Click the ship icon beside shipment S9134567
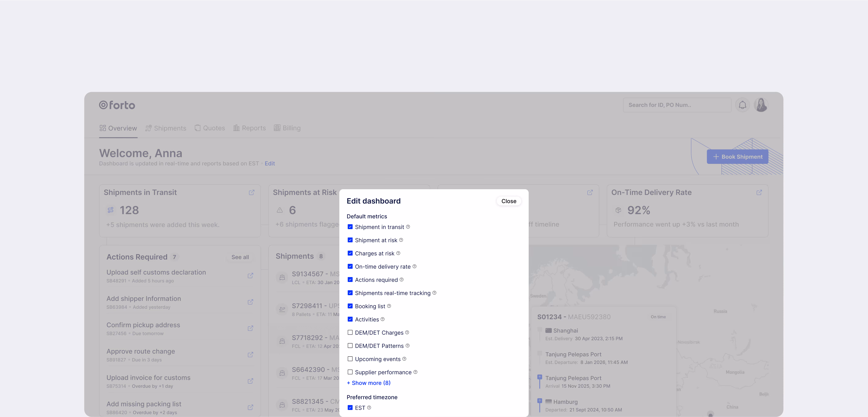868x417 pixels. coord(282,278)
